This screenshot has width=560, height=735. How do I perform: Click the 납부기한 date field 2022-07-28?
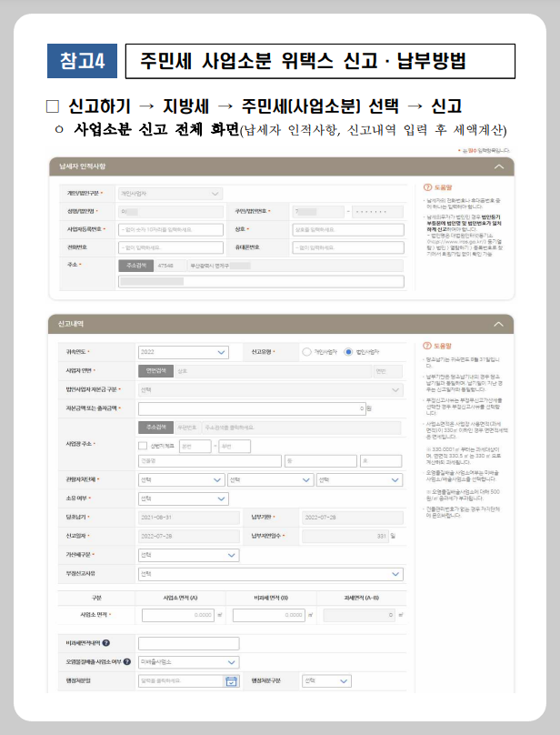(353, 518)
